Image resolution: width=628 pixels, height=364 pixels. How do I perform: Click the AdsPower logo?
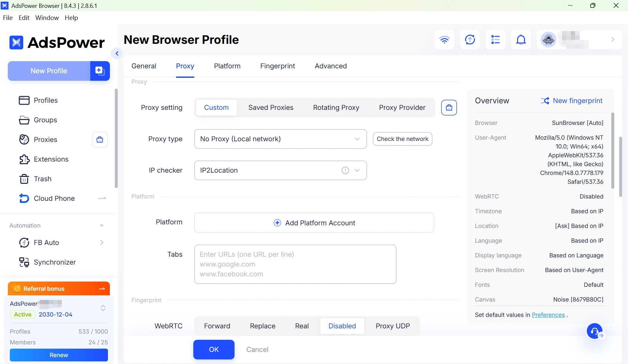click(x=57, y=43)
